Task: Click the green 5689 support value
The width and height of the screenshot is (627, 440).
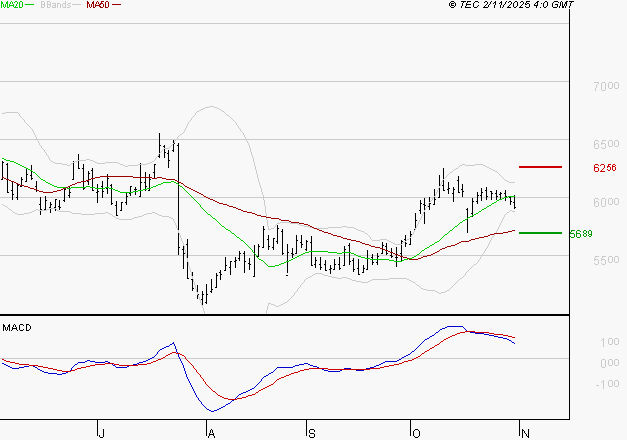Action: coord(579,234)
